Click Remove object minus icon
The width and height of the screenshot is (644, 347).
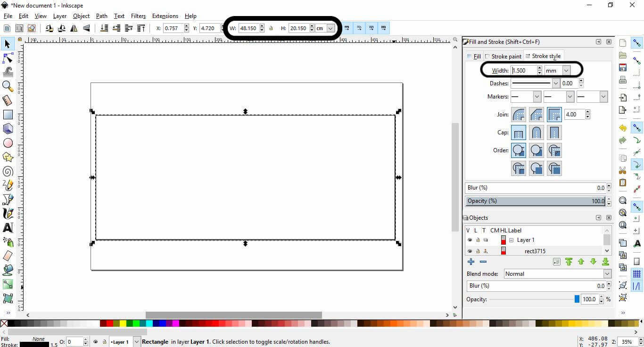[483, 262]
